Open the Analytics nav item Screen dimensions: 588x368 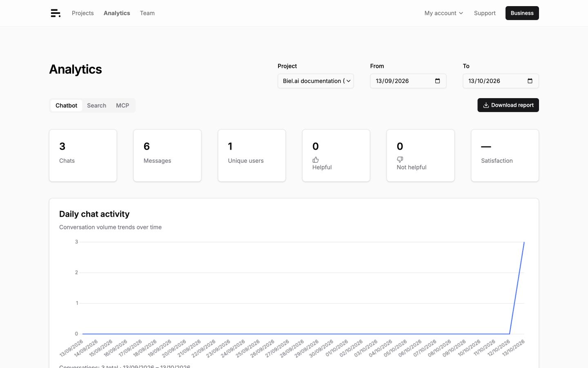tap(117, 13)
